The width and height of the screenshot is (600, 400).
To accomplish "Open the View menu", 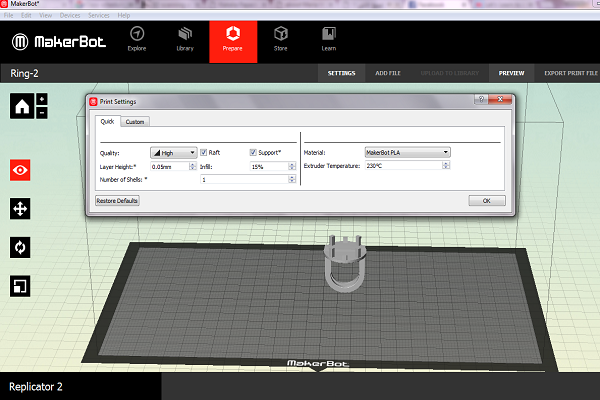I will (46, 15).
